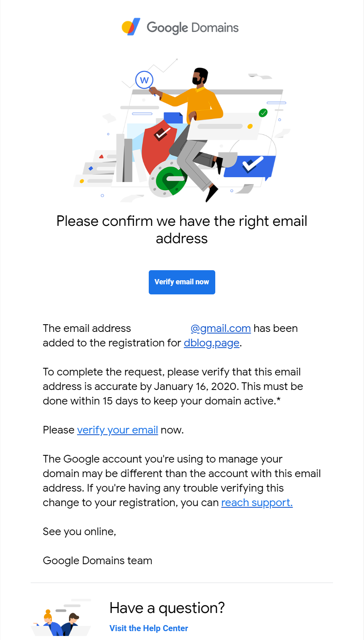Click the green gear toggle icon
Screen dimensions: 364x640
[x=168, y=179]
